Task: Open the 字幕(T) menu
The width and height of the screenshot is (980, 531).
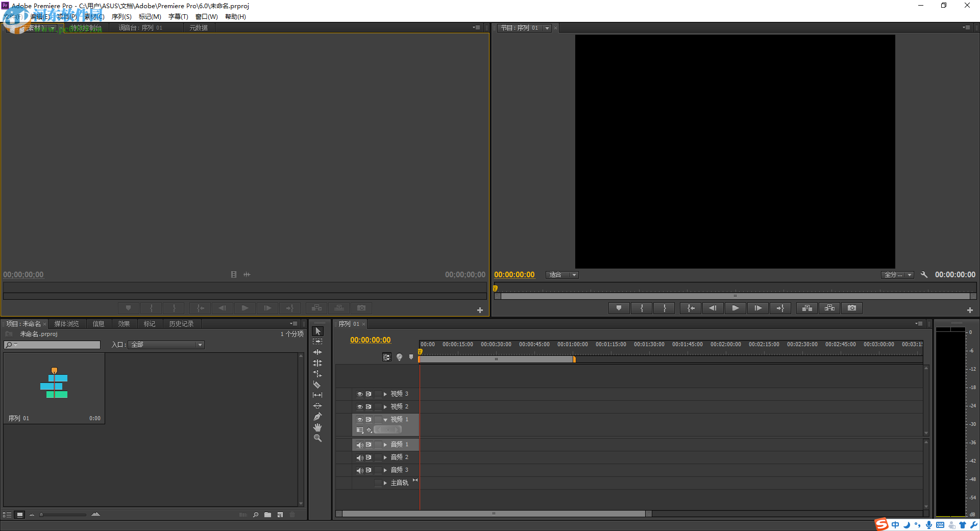Action: pyautogui.click(x=178, y=17)
